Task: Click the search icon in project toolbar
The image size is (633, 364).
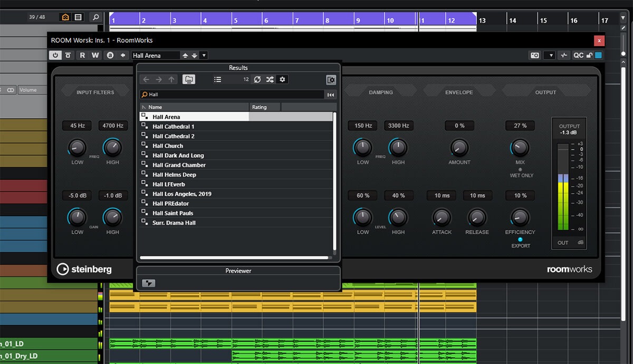Action: click(x=95, y=17)
